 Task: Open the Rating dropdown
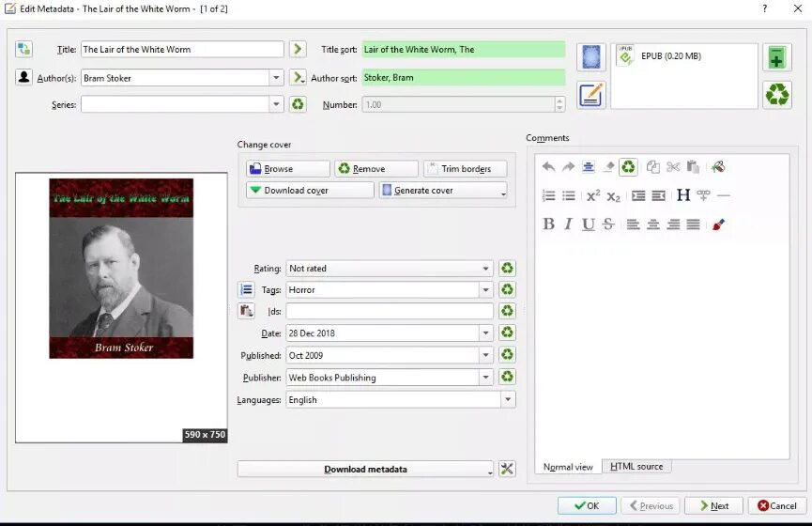coord(485,269)
